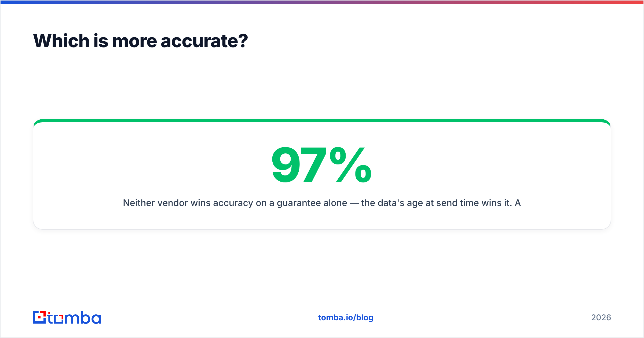Click the tomba wordmark text in footer
The image size is (644, 338).
pyautogui.click(x=74, y=317)
